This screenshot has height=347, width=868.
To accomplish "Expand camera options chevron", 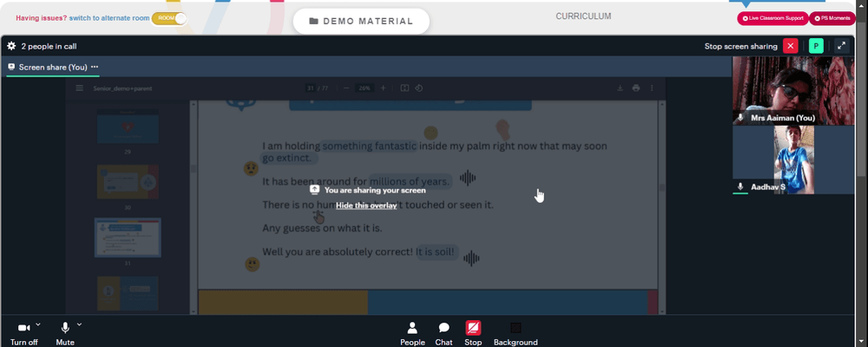I will click(x=38, y=324).
